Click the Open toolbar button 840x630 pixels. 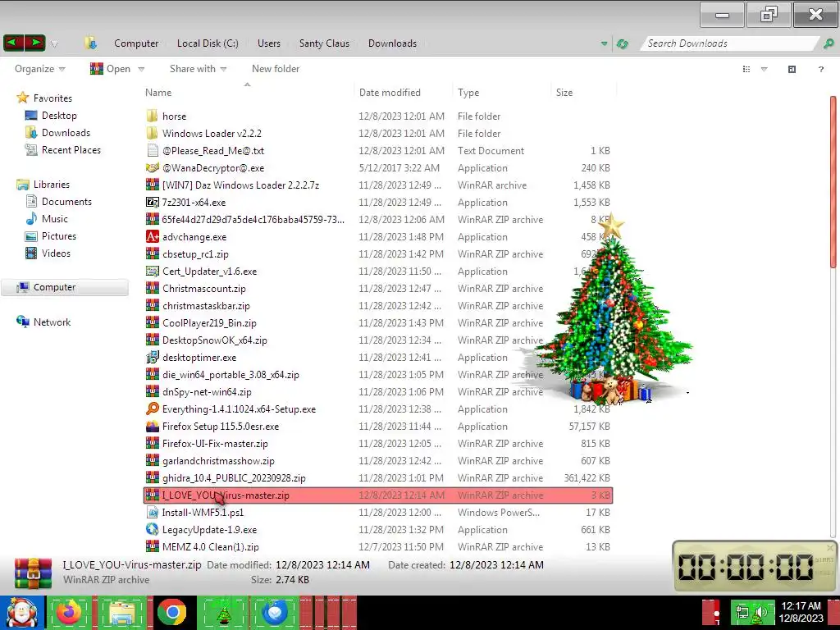pos(111,69)
